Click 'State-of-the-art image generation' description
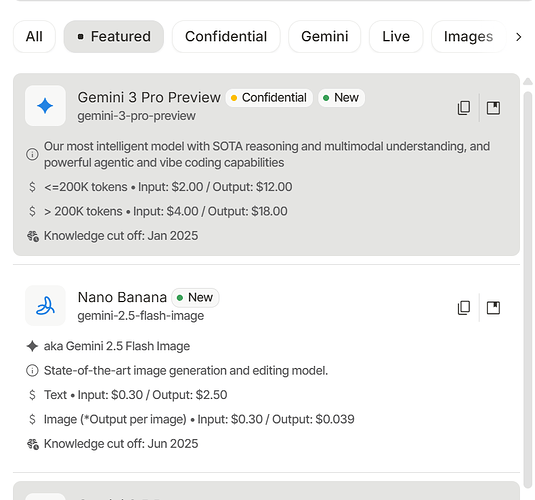The image size is (535, 500). tap(186, 371)
